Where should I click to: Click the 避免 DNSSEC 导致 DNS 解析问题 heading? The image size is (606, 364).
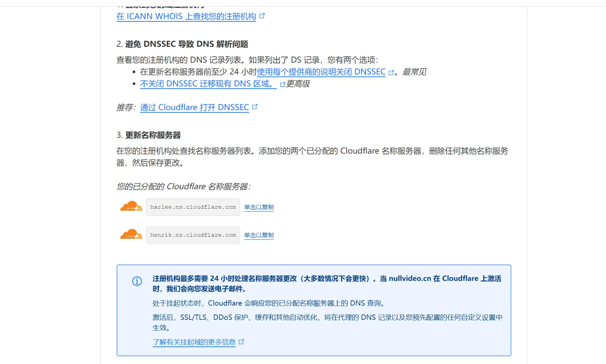click(186, 44)
